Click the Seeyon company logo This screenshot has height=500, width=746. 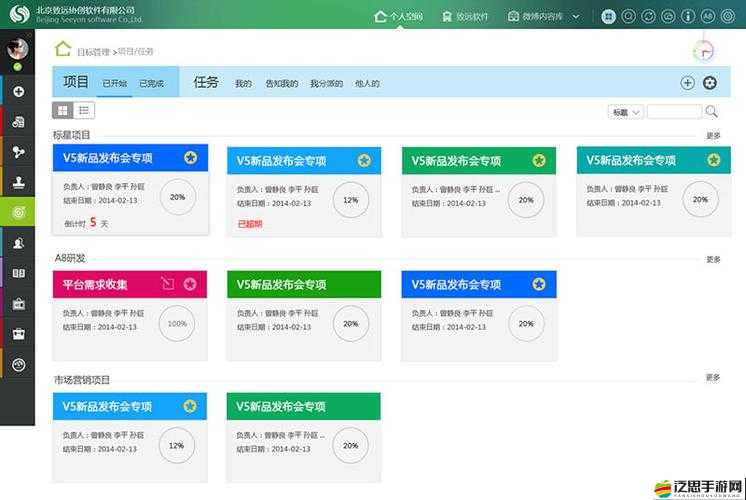click(20, 14)
